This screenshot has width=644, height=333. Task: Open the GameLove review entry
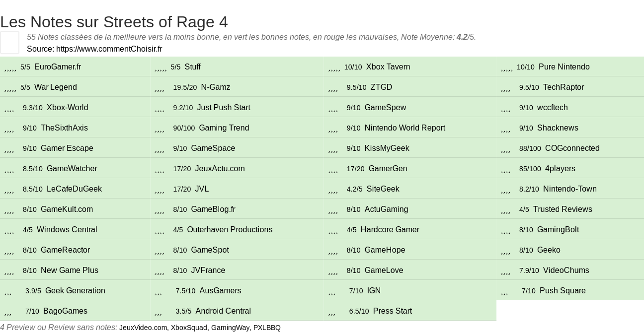[409, 270]
